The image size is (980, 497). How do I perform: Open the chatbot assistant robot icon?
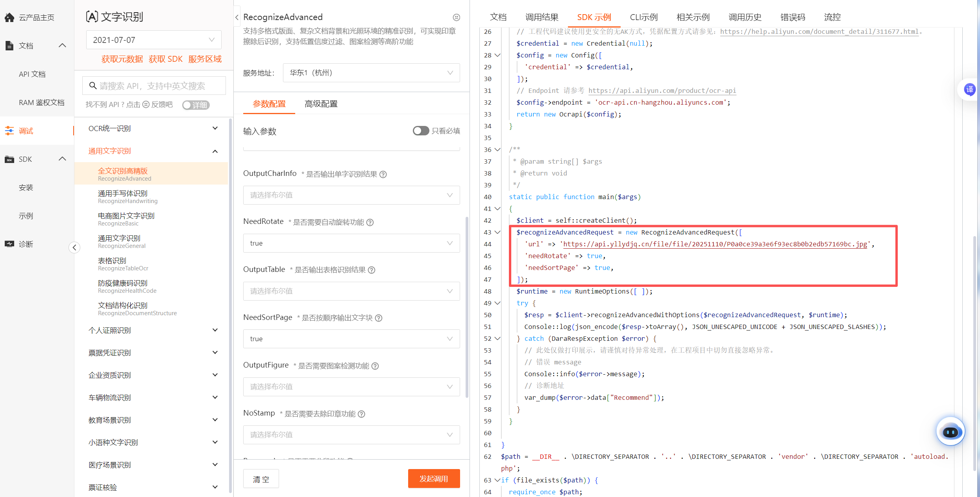coord(950,432)
